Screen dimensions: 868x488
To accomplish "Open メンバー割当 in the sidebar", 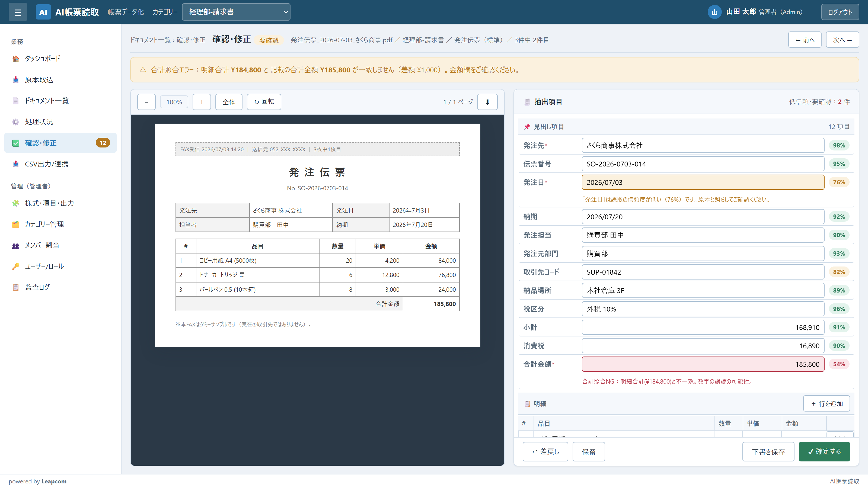I will (x=60, y=245).
